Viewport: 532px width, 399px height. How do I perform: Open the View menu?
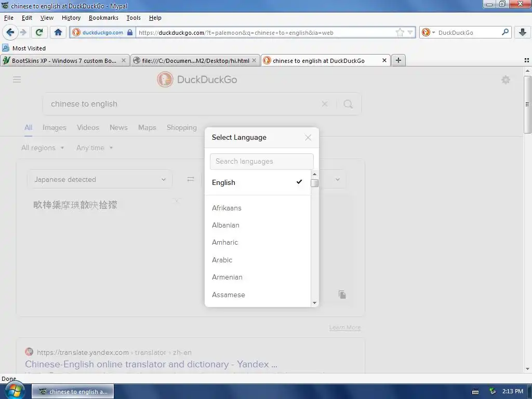(47, 18)
